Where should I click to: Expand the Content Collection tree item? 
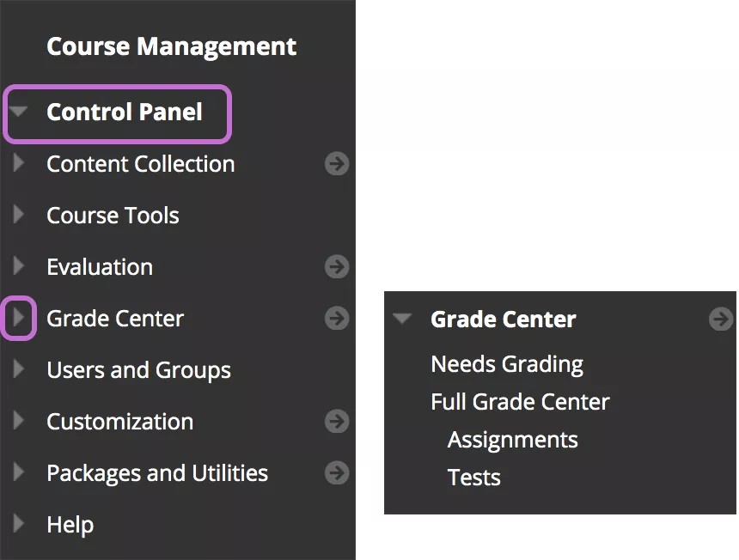click(x=19, y=163)
